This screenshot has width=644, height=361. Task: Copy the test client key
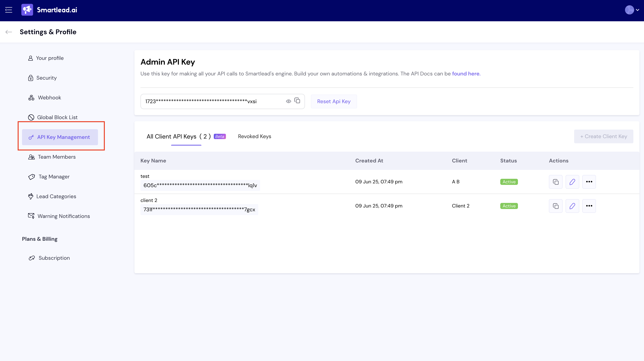pyautogui.click(x=556, y=182)
